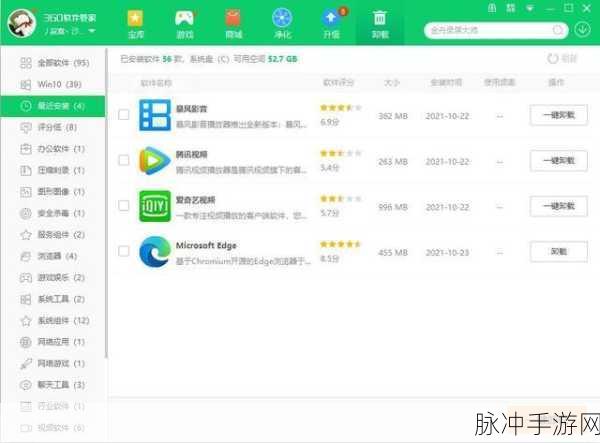The height and width of the screenshot is (443, 600).
Task: Tick the checkbox for Microsoft Edge
Action: pyautogui.click(x=124, y=251)
